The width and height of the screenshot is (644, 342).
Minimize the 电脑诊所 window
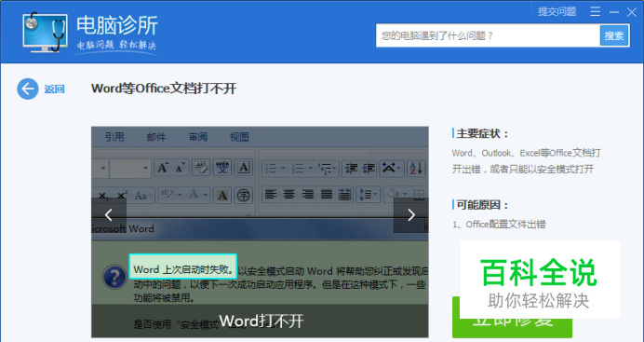click(614, 12)
